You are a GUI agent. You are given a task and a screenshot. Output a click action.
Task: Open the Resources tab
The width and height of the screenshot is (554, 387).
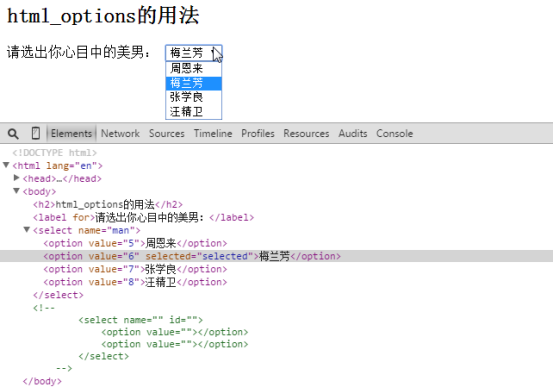[306, 134]
